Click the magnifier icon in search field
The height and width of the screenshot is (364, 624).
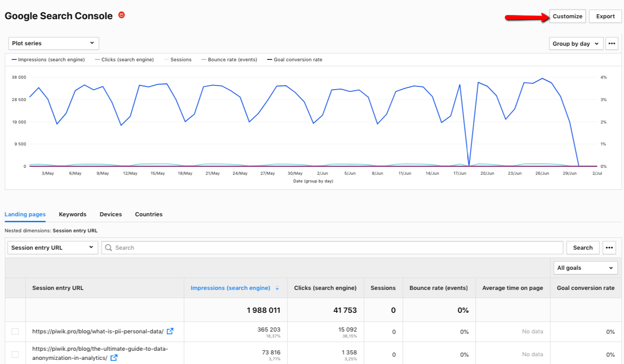[109, 247]
